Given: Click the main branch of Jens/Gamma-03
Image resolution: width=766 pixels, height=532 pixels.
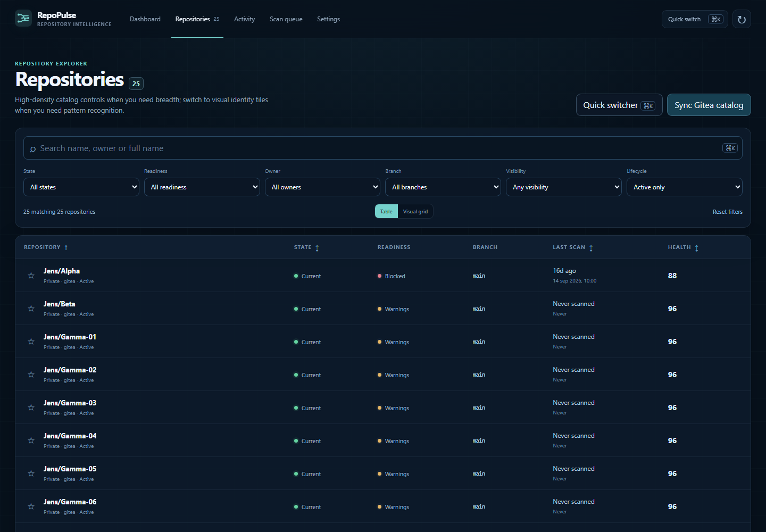Looking at the screenshot, I should coord(479,408).
